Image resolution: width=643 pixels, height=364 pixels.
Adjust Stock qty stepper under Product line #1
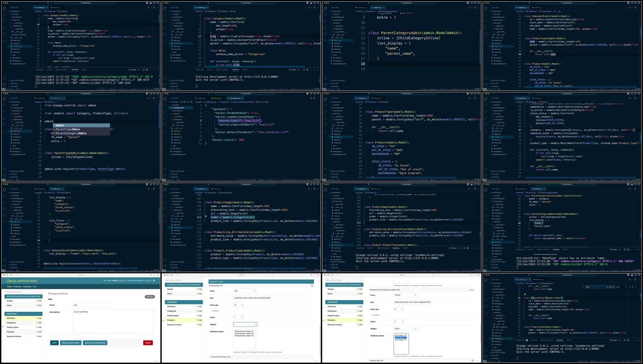point(242,305)
